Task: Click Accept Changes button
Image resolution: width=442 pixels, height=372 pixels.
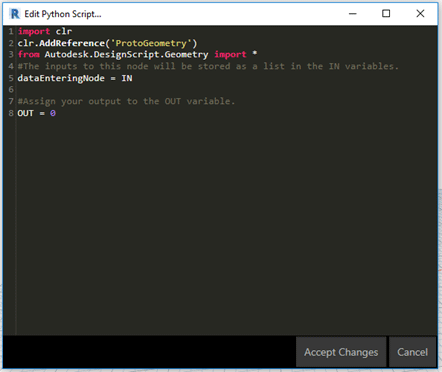Action: tap(341, 352)
